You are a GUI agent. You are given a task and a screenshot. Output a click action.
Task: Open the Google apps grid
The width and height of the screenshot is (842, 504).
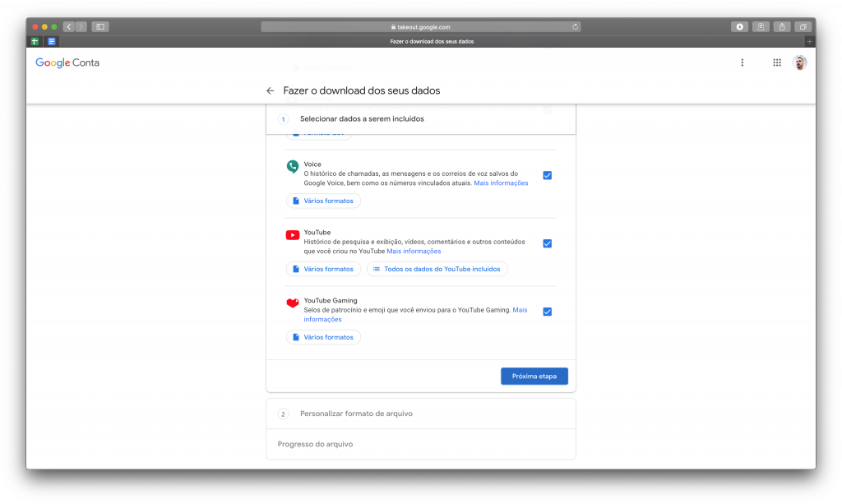click(776, 62)
